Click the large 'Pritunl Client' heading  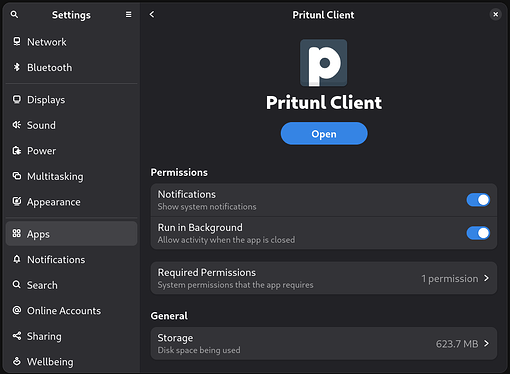click(x=324, y=102)
